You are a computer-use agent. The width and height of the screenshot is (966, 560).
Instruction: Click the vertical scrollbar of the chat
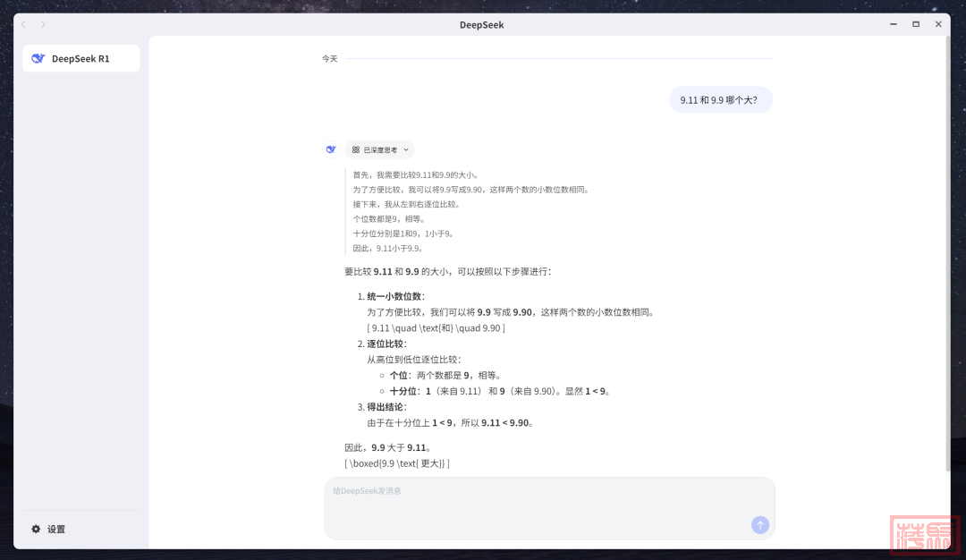pyautogui.click(x=947, y=252)
